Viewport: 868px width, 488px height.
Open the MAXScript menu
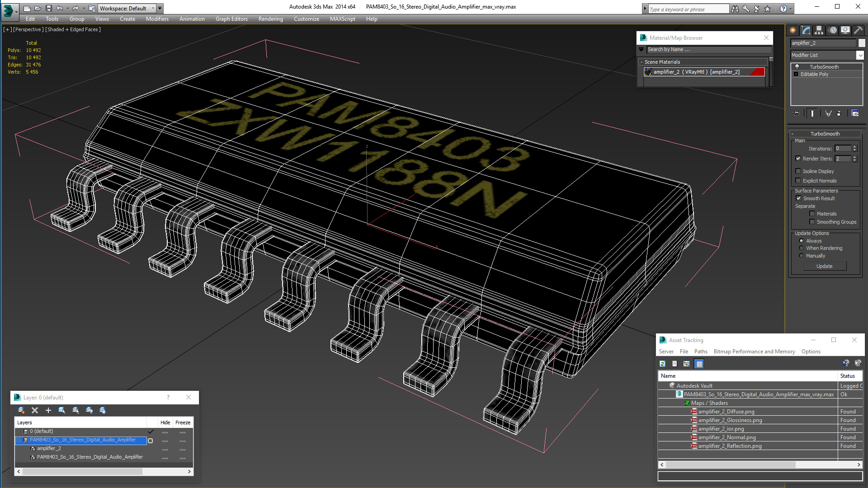(x=342, y=19)
